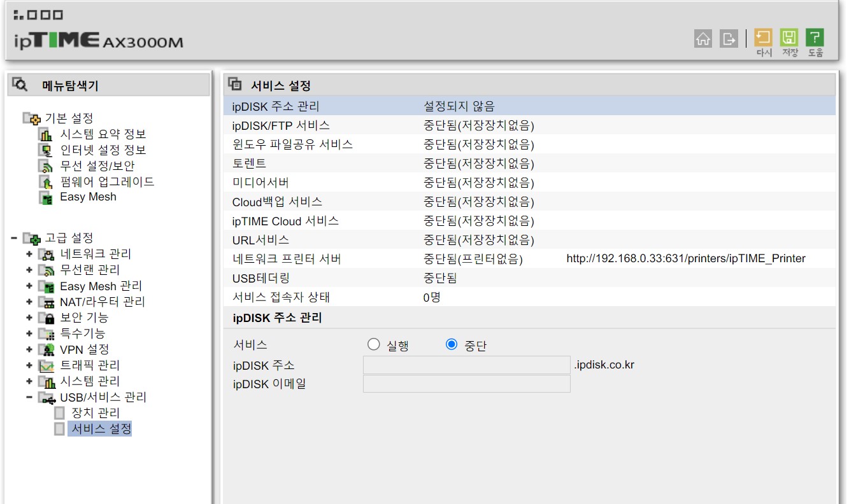Select the ipDISK 주소 관리 row
Viewport: 849px width, 504px height.
coord(530,106)
